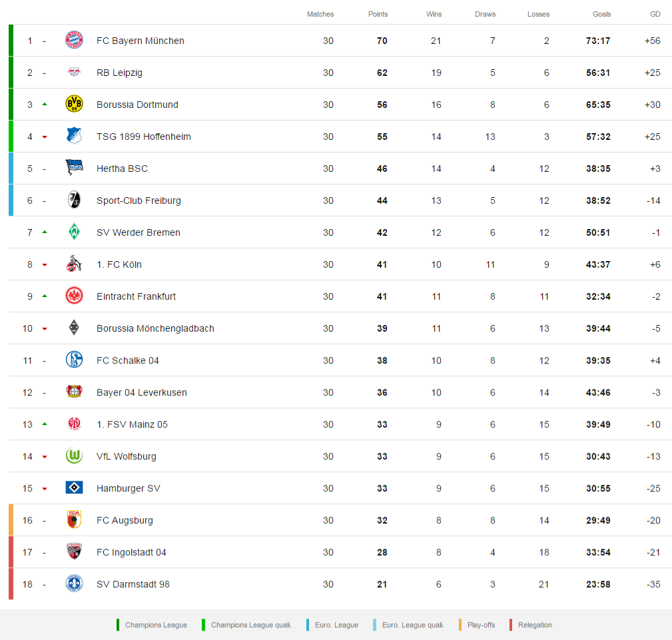Click the Hertha BSC flag logo
The width and height of the screenshot is (672, 640).
point(74,168)
